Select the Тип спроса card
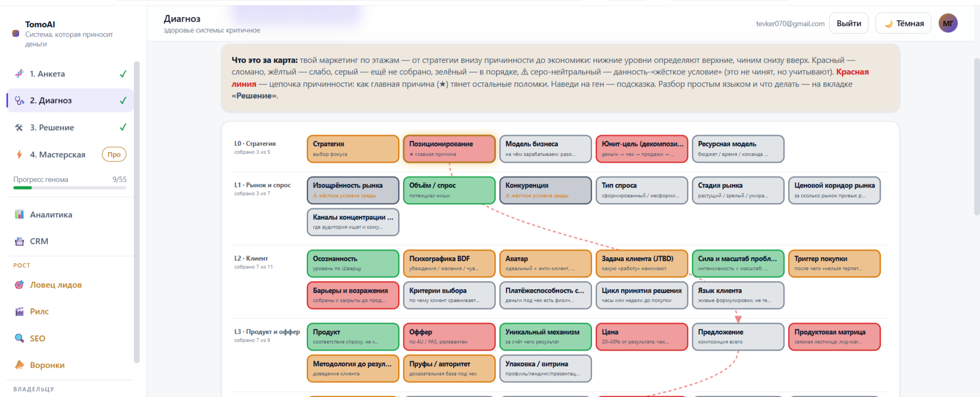980x397 pixels. pyautogui.click(x=642, y=190)
